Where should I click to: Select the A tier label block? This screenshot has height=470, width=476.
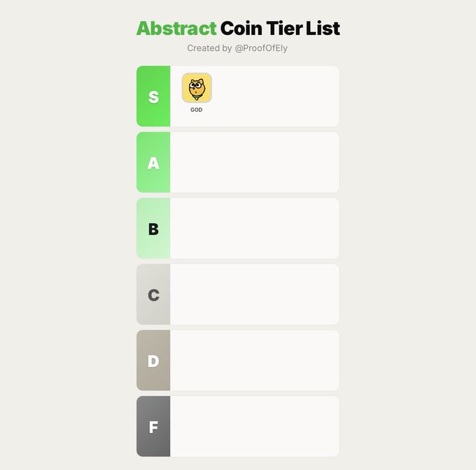pos(153,162)
